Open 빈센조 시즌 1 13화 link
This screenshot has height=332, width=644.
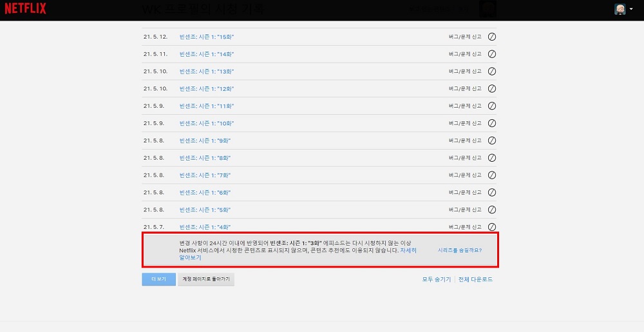click(x=207, y=72)
